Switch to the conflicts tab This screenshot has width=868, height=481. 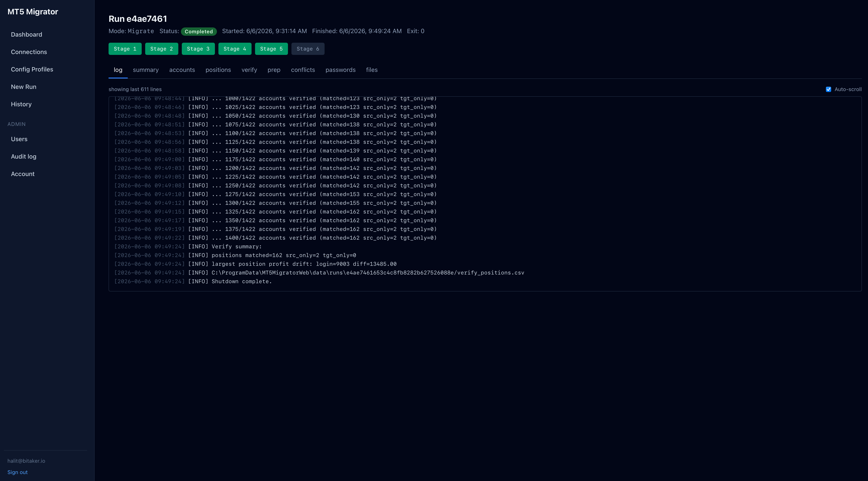click(x=303, y=70)
